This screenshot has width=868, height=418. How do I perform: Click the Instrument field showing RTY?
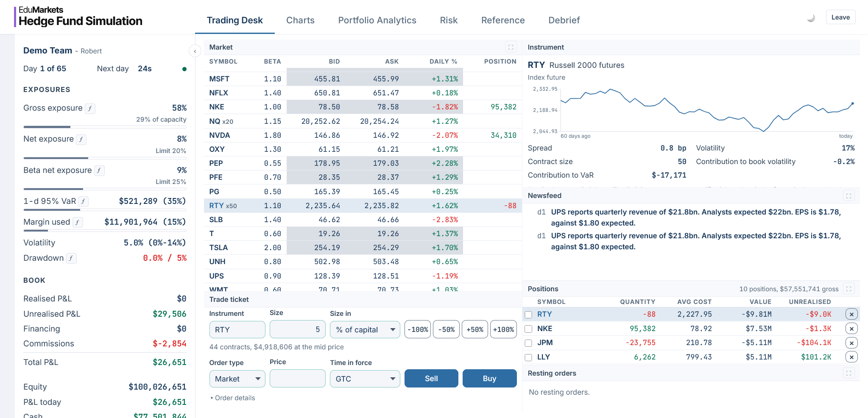click(x=237, y=329)
